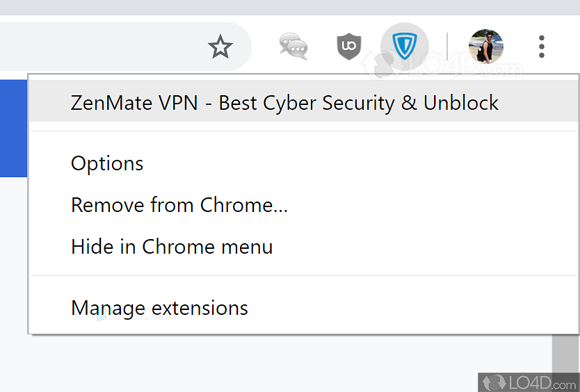Click the separator line beside profile avatar
The width and height of the screenshot is (580, 392).
point(447,47)
